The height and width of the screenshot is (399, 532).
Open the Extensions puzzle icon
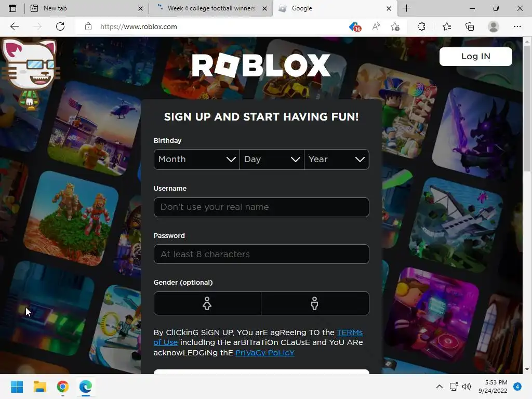(x=421, y=26)
